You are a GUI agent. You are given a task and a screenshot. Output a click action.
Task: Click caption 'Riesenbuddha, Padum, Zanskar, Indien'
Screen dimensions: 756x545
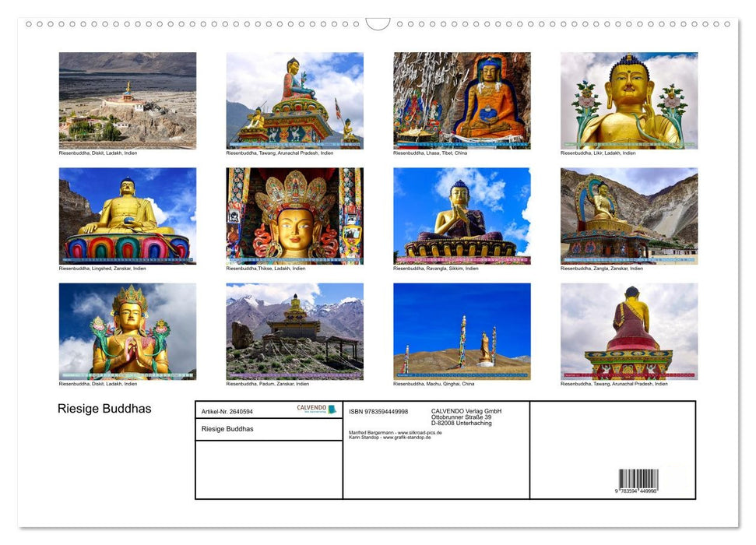(x=268, y=384)
